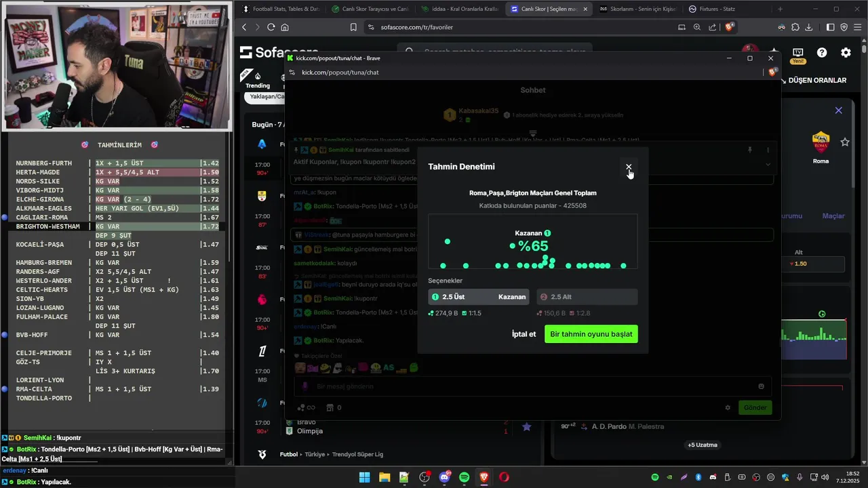Bookmark the sofascore page

pos(353,27)
